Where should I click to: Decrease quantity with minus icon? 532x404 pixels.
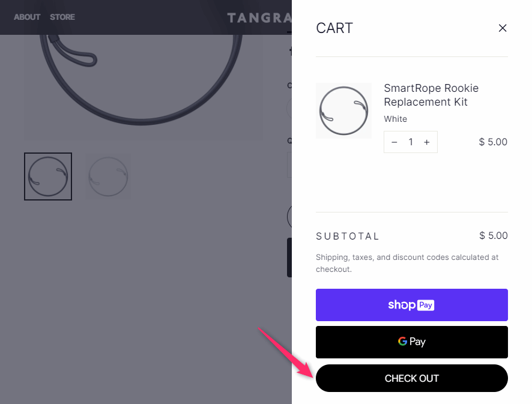394,142
